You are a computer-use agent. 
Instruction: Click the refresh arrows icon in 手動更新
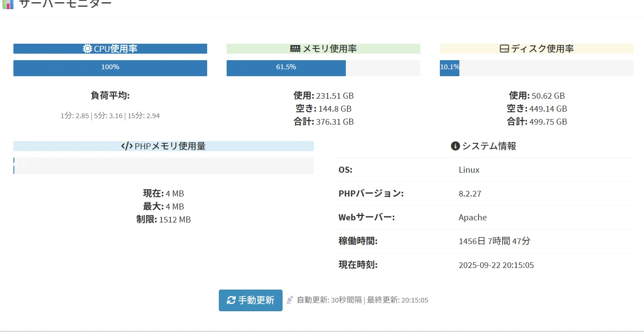(x=231, y=300)
